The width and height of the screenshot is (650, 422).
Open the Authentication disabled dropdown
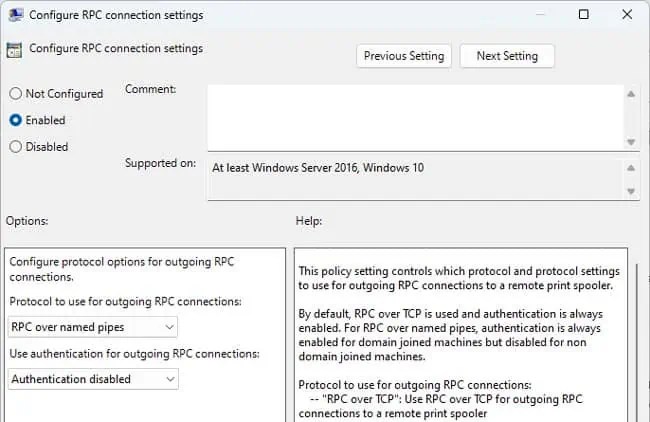click(x=93, y=379)
